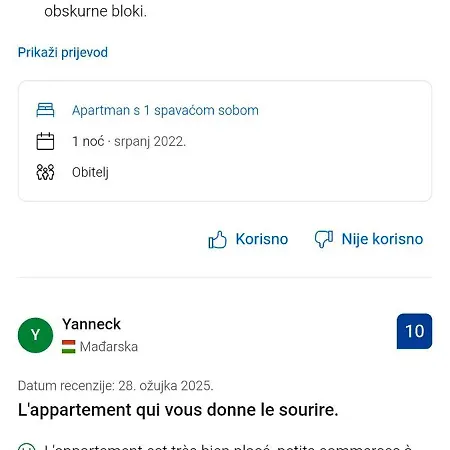Click the calendar icon beside the stay date
Image resolution: width=450 pixels, height=450 pixels.
(x=45, y=141)
